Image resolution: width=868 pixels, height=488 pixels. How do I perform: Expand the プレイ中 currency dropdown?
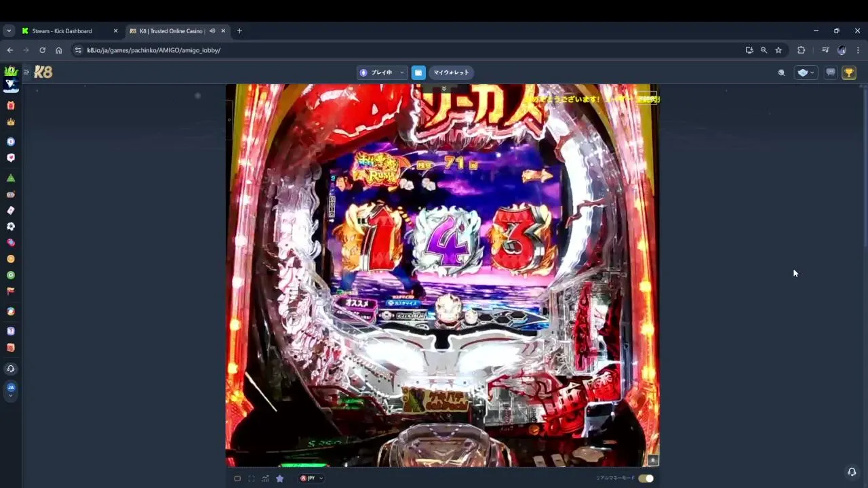[382, 73]
